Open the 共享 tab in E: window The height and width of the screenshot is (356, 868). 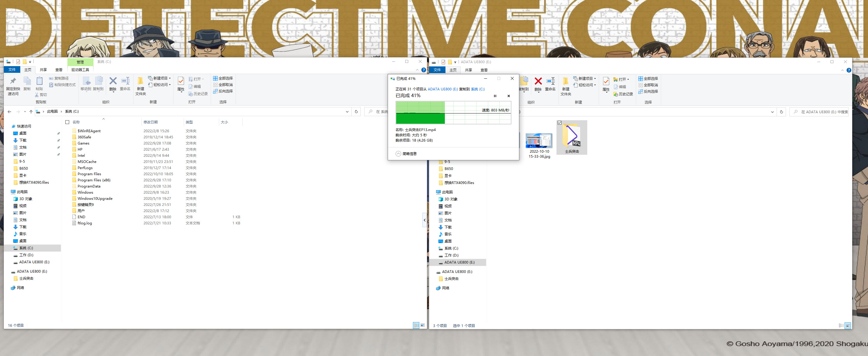468,70
